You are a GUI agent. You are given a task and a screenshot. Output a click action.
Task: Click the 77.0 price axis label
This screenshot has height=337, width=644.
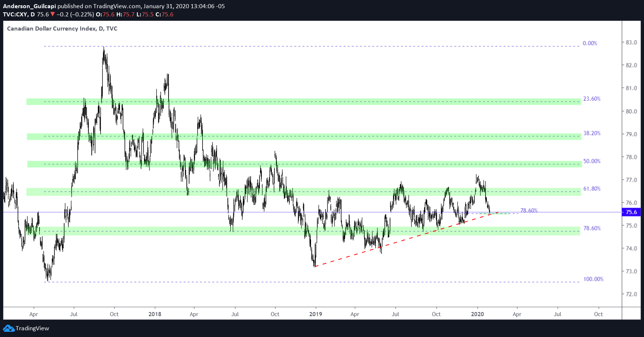631,180
